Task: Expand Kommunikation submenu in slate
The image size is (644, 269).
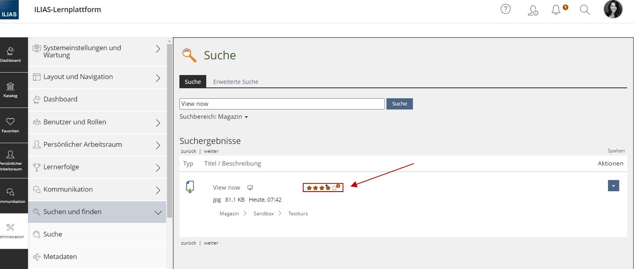Action: [x=158, y=190]
